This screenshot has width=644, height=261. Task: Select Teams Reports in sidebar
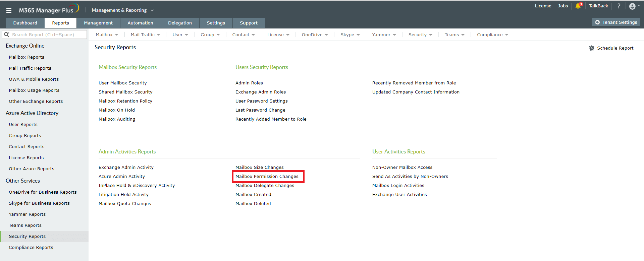coord(25,225)
